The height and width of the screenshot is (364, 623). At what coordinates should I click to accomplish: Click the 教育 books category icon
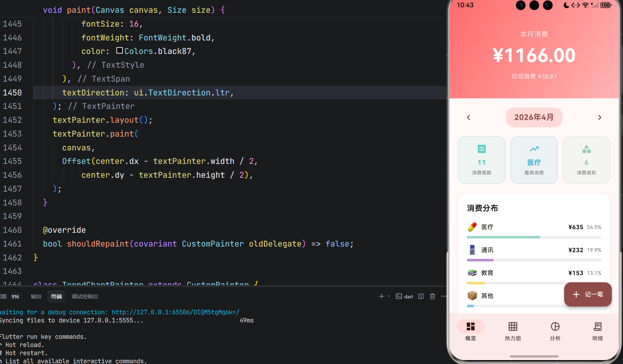click(x=472, y=273)
